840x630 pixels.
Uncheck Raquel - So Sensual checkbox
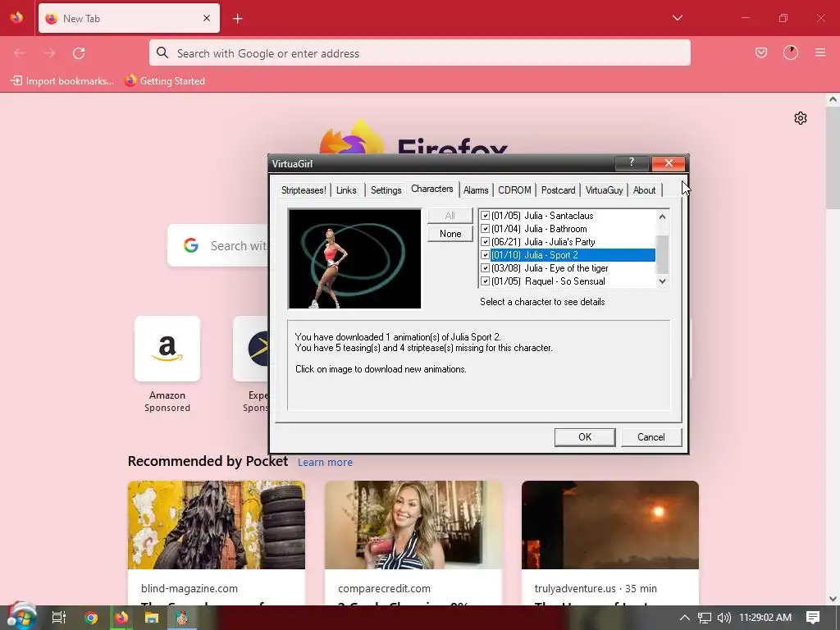485,281
